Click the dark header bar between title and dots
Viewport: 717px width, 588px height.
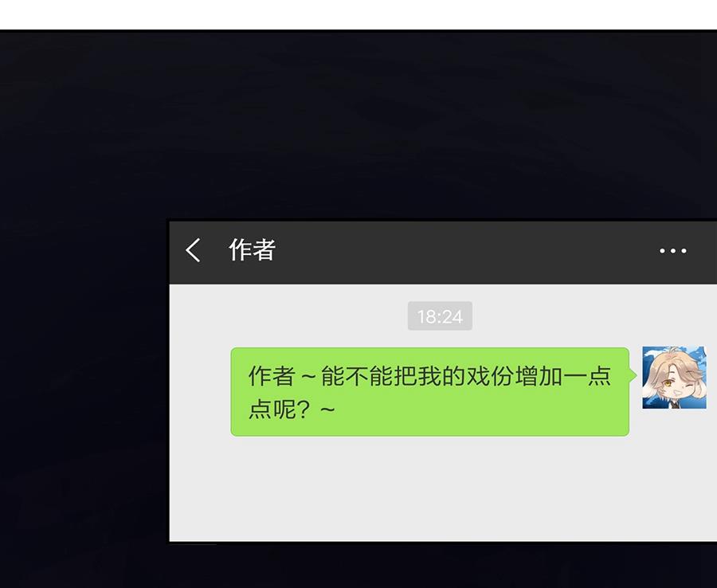[x=466, y=250]
